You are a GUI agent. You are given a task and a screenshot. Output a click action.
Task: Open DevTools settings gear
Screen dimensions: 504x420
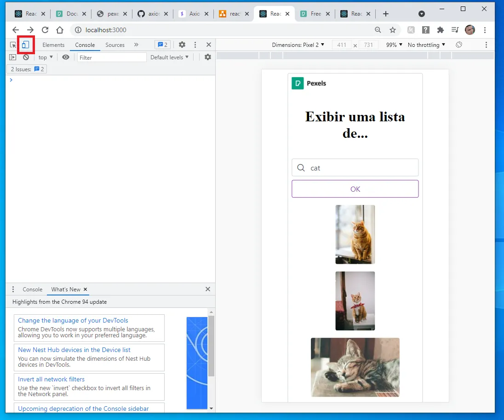[182, 45]
